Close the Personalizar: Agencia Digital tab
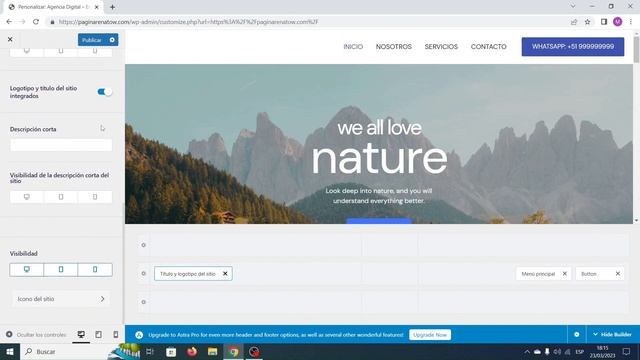Screen dimensions: 640x360 pyautogui.click(x=97, y=7)
